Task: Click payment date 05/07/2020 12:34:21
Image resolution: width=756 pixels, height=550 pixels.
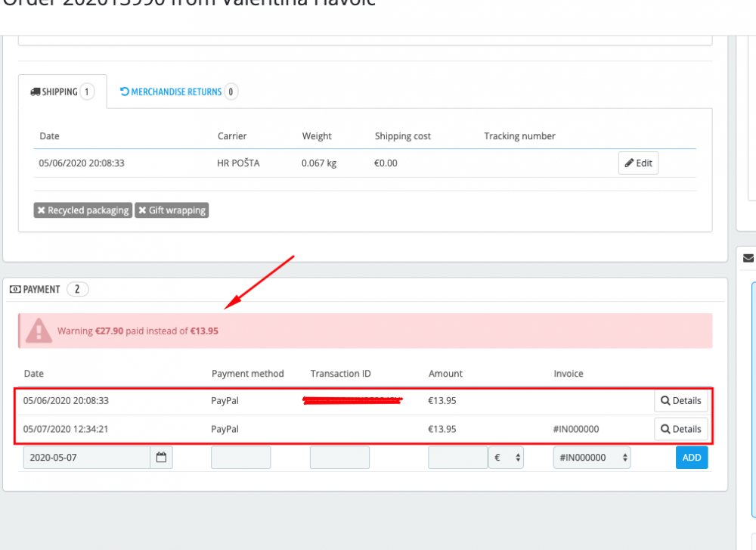Action: point(66,429)
